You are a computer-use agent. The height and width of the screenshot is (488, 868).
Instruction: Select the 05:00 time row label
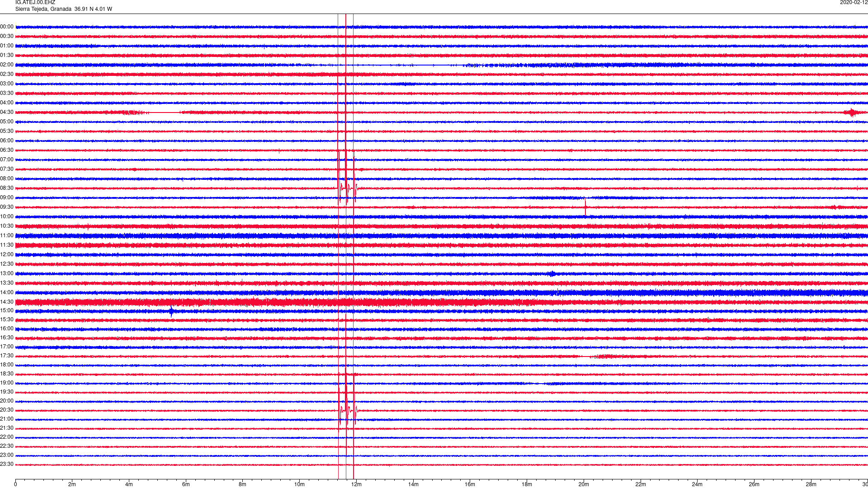[x=7, y=122]
